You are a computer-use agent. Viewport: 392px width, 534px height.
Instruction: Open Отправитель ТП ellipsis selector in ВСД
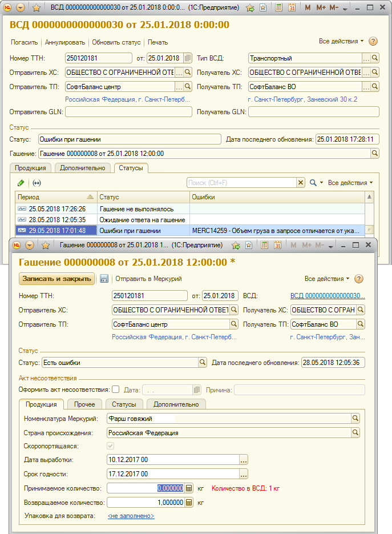pyautogui.click(x=179, y=87)
